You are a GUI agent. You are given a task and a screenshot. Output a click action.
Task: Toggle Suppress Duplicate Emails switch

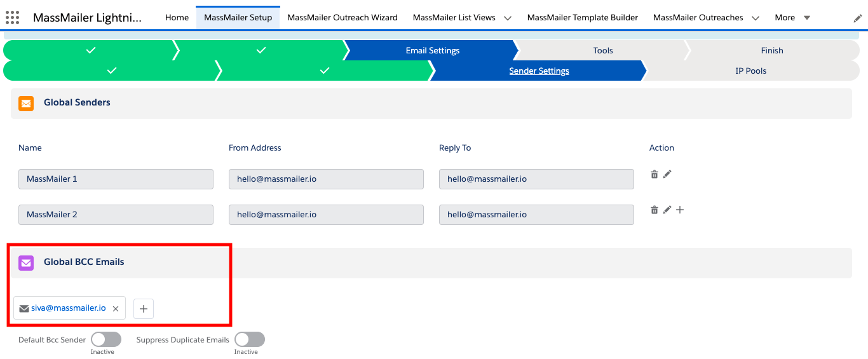[x=250, y=339]
